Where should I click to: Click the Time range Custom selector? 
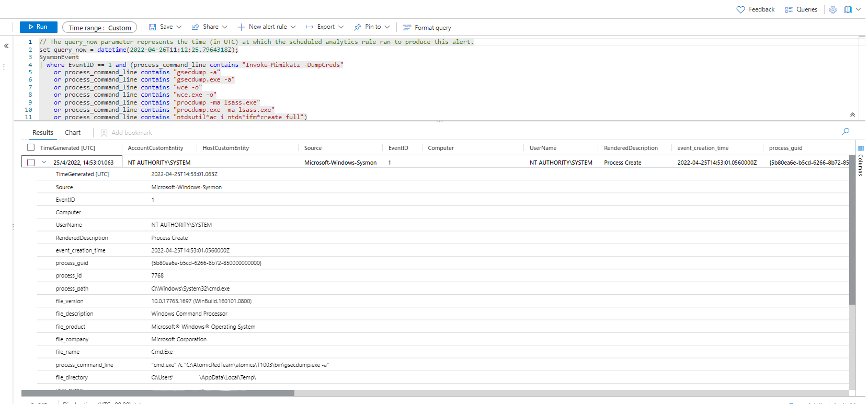point(99,28)
